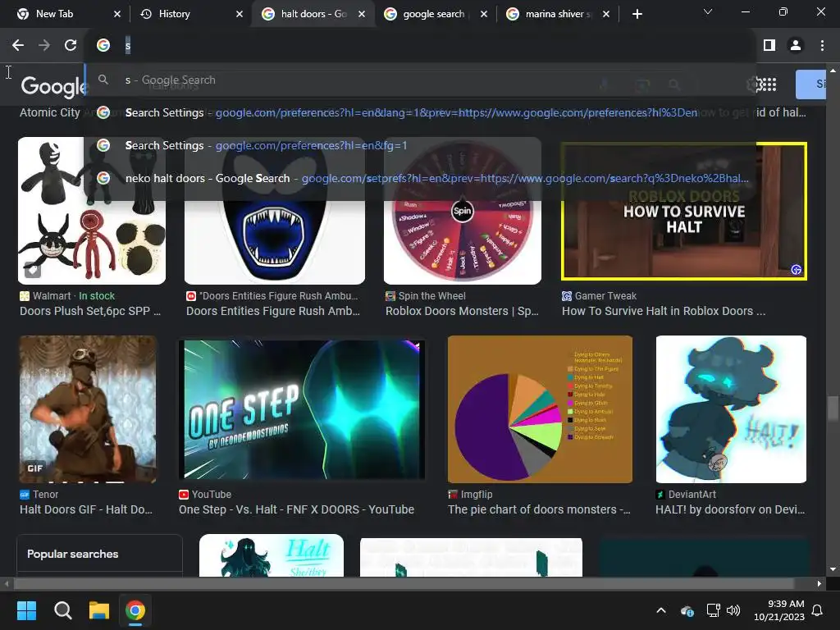Open 'The pie chart of doors monsters' link
This screenshot has height=630, width=840.
coord(539,510)
